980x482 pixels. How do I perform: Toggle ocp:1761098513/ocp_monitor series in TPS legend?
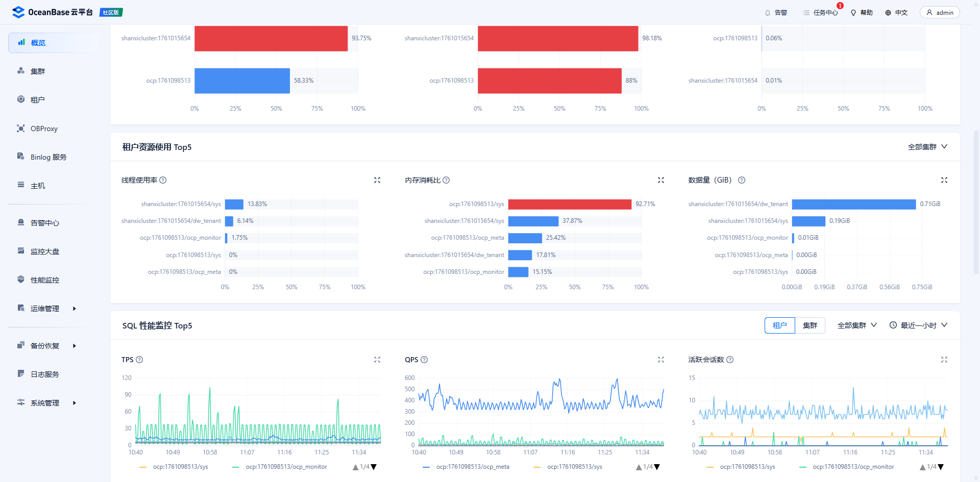(x=286, y=467)
